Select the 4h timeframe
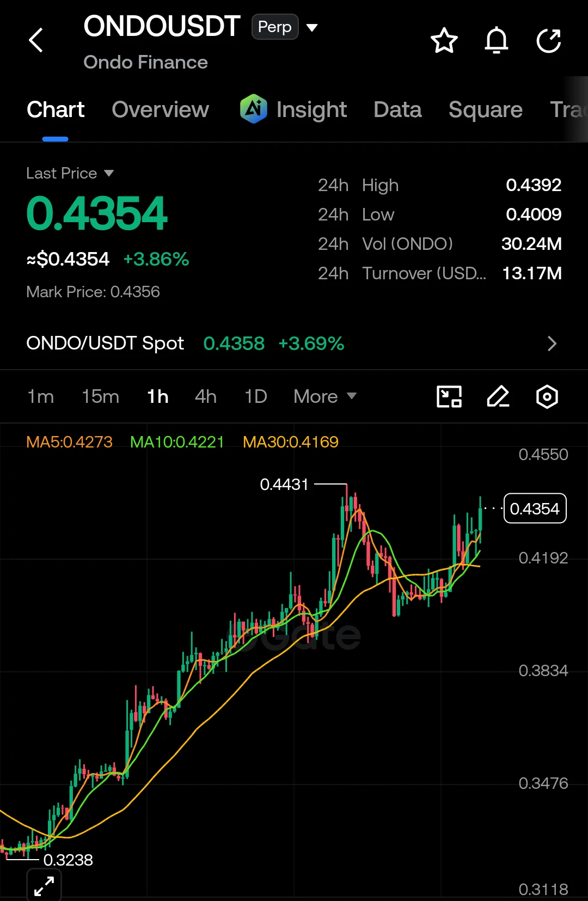This screenshot has height=901, width=588. pos(206,396)
